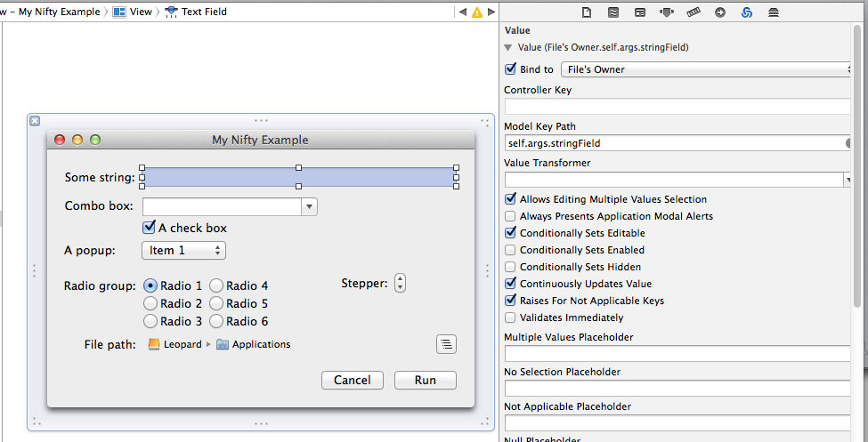
Task: Enable Always Presents Application Modal Alerts
Action: point(510,216)
